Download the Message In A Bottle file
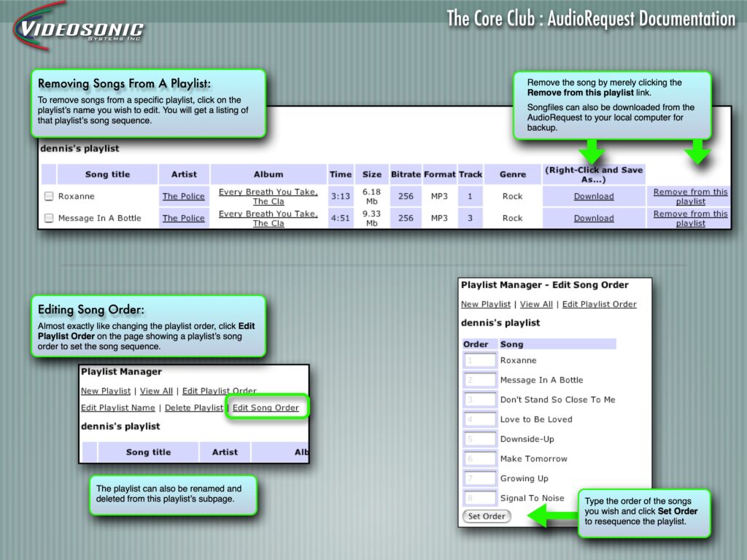 coord(594,218)
